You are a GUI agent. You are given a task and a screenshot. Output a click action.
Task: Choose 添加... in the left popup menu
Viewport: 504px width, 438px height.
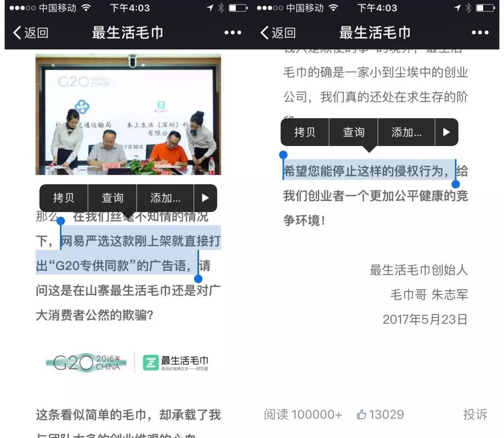[165, 198]
